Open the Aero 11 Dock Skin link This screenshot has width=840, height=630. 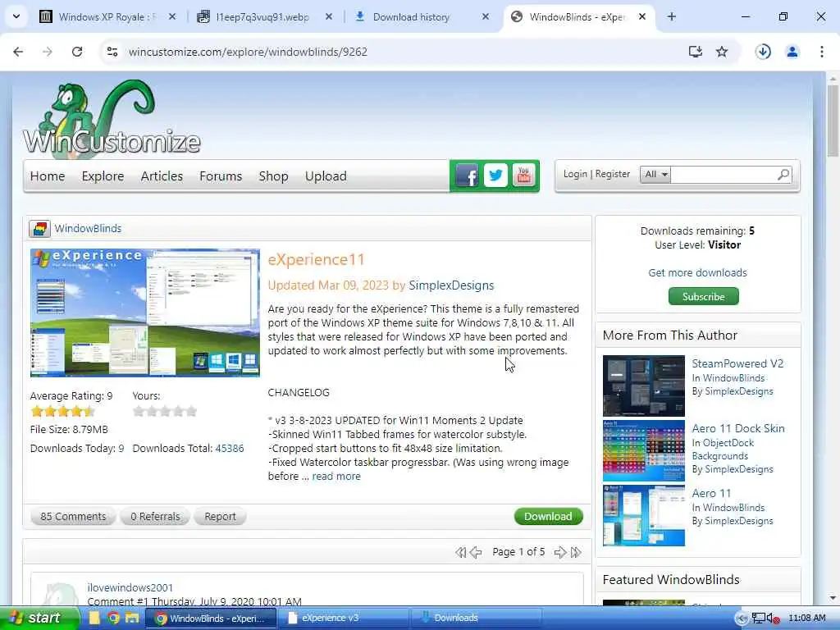point(738,428)
